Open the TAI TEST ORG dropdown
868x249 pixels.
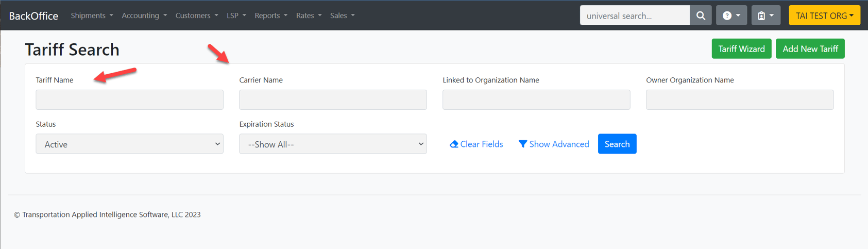(824, 15)
